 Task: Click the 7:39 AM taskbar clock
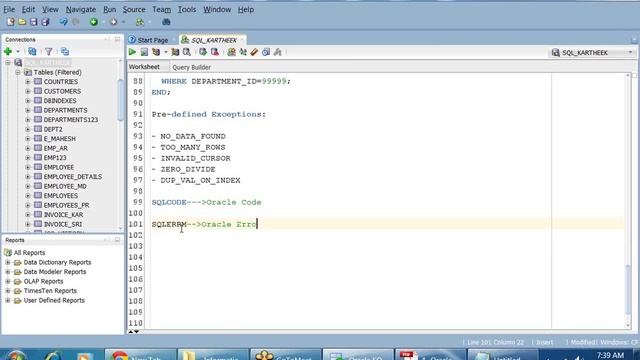click(x=610, y=355)
